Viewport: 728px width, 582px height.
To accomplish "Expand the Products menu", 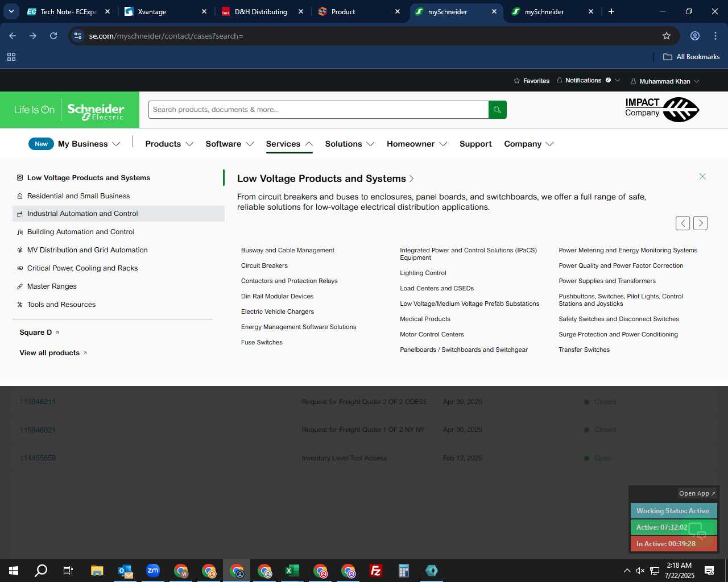I will click(x=169, y=144).
